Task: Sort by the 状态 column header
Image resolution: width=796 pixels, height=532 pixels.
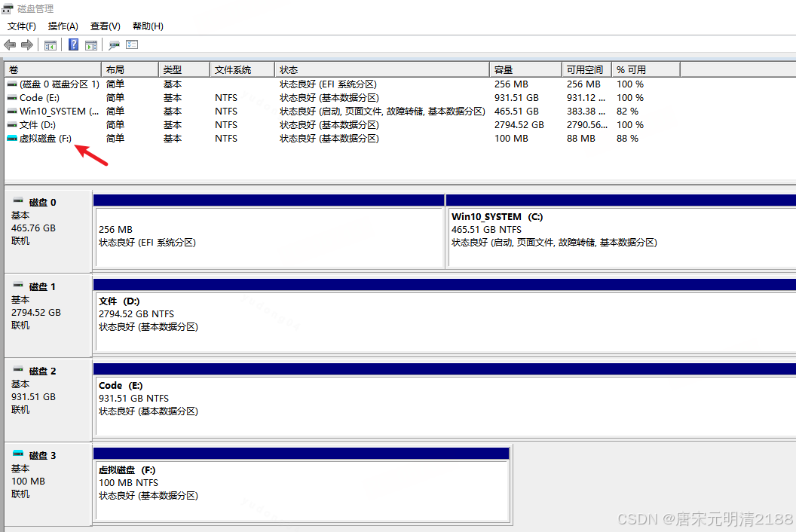Action: point(382,69)
